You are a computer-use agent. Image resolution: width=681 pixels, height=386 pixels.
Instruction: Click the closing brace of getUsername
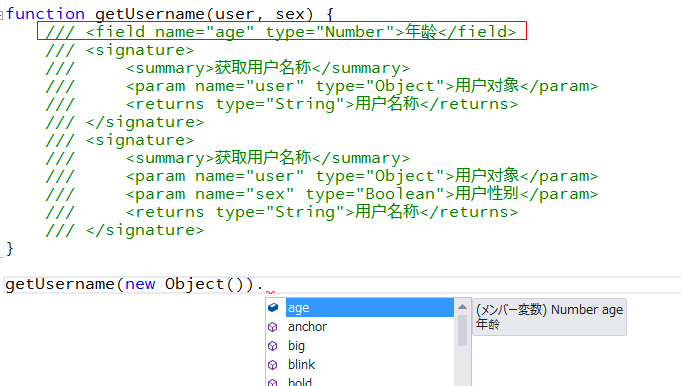pyautogui.click(x=10, y=249)
